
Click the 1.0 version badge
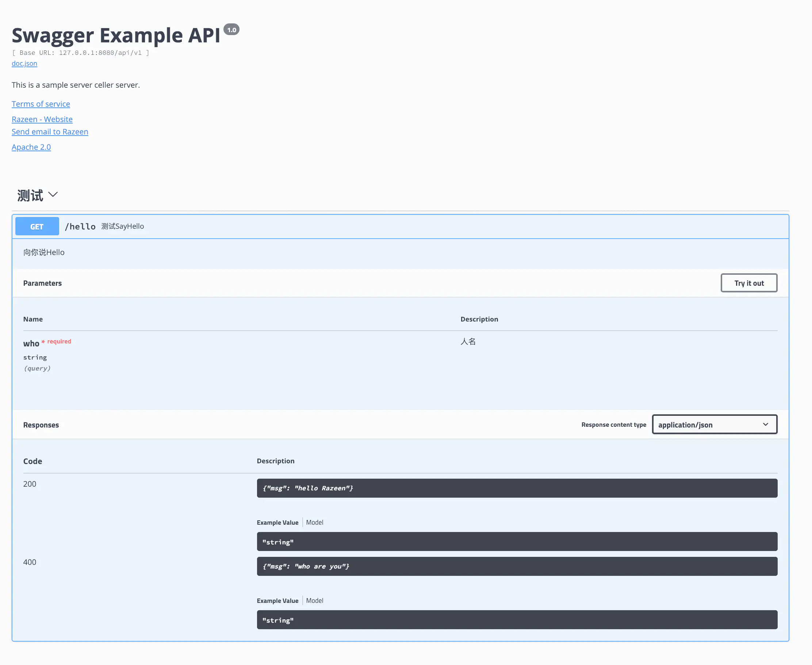pyautogui.click(x=231, y=30)
